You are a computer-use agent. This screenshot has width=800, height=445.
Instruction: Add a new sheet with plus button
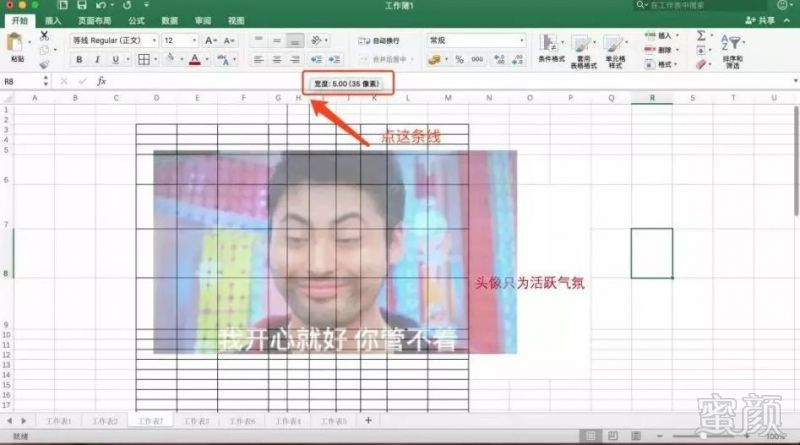click(x=368, y=421)
